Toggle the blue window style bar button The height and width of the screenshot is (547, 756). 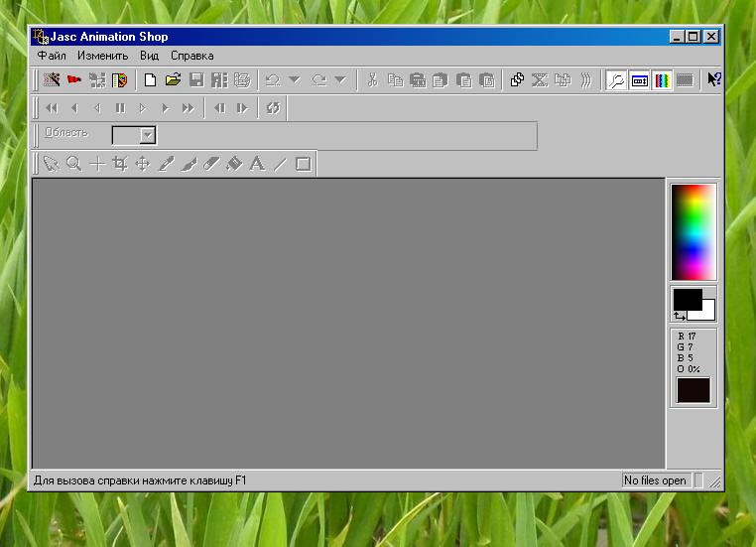(x=639, y=80)
